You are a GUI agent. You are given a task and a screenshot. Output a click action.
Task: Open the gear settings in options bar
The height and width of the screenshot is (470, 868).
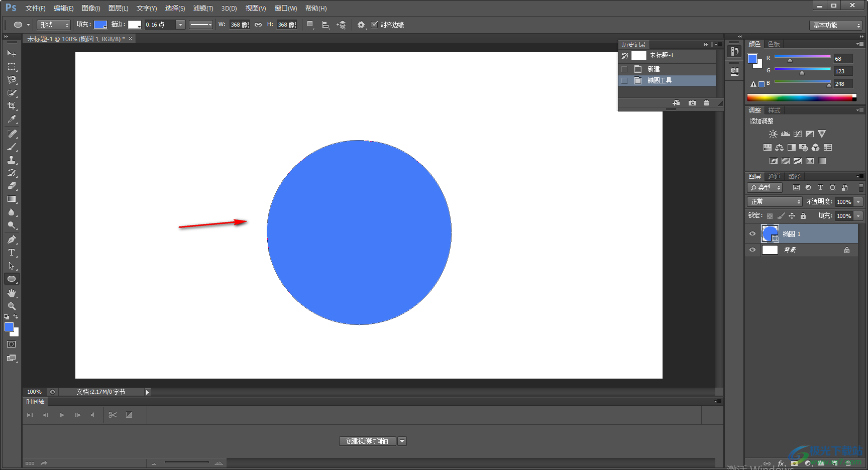point(361,25)
